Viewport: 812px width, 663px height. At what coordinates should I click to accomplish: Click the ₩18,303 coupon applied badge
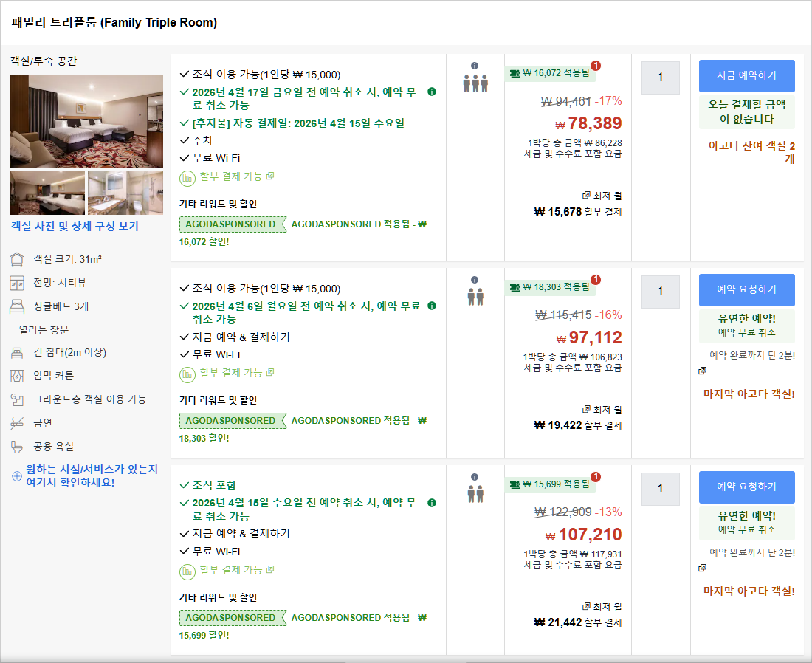click(551, 286)
